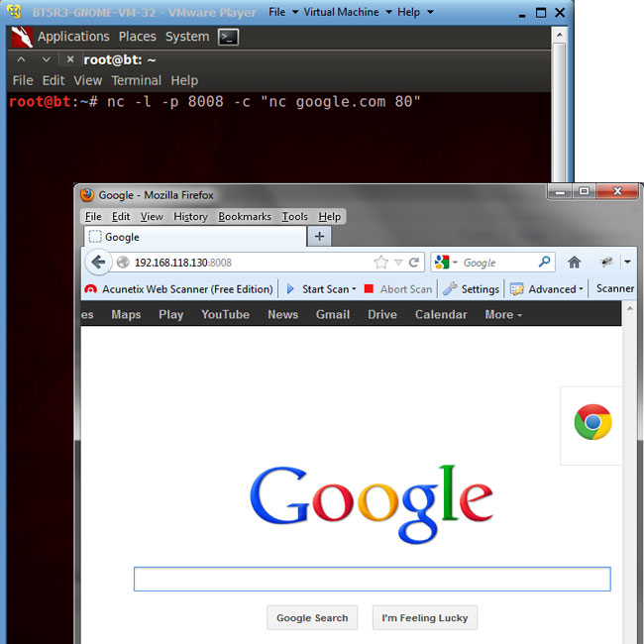Viewport: 644px width, 644px height.
Task: Reload the page in Firefox
Action: coord(414,263)
